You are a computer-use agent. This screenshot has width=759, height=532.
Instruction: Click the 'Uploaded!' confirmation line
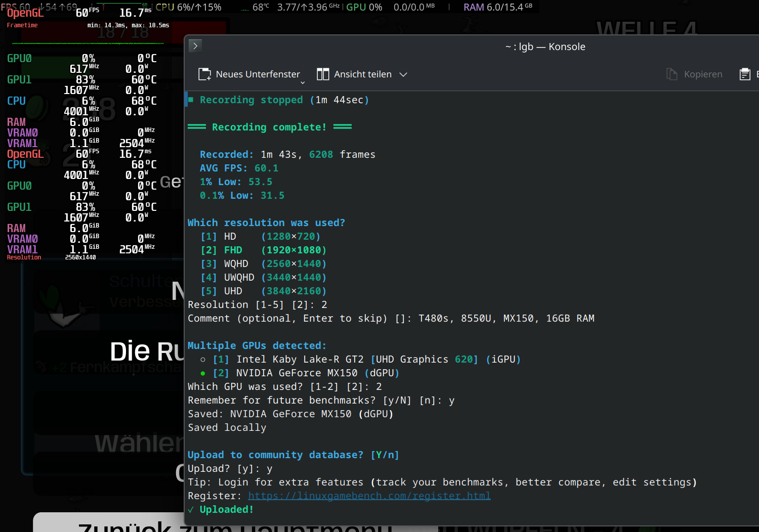(x=221, y=509)
